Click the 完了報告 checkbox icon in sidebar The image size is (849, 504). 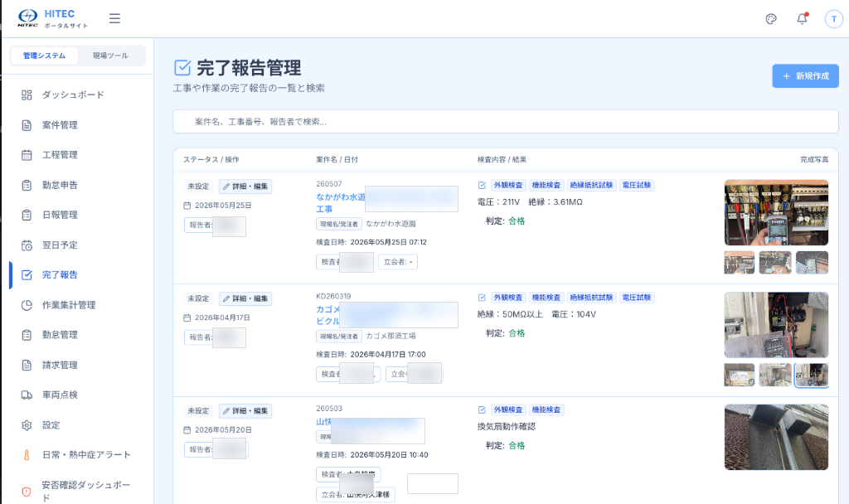point(27,275)
